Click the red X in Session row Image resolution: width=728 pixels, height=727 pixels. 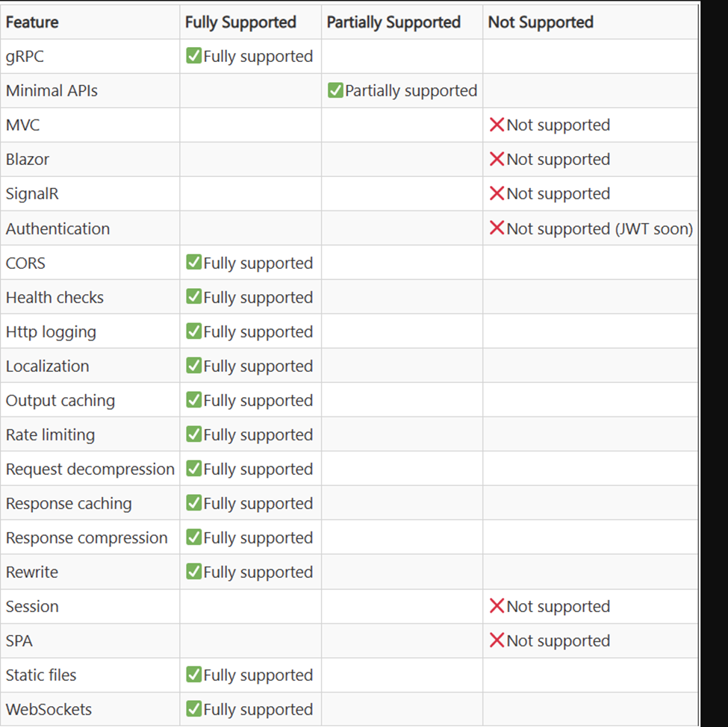(x=497, y=606)
